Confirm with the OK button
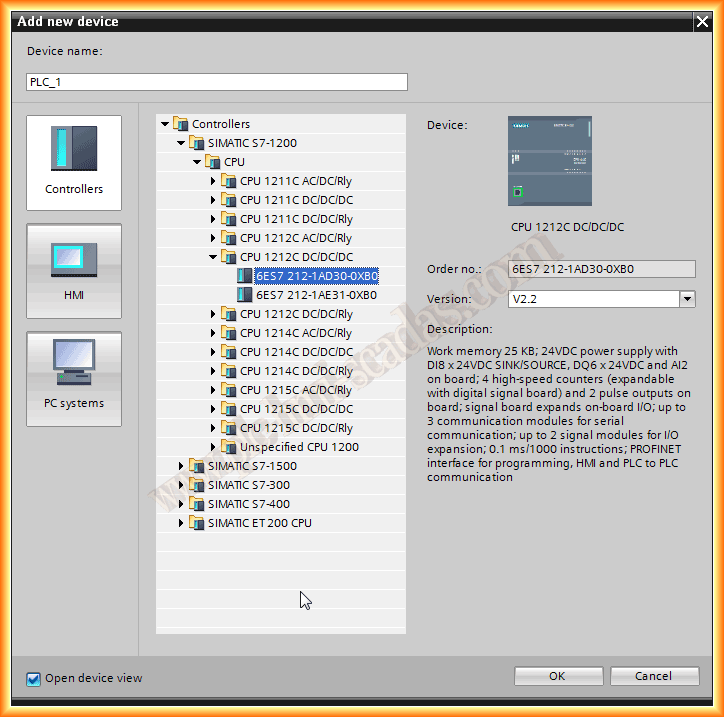The height and width of the screenshot is (717, 724). [558, 676]
